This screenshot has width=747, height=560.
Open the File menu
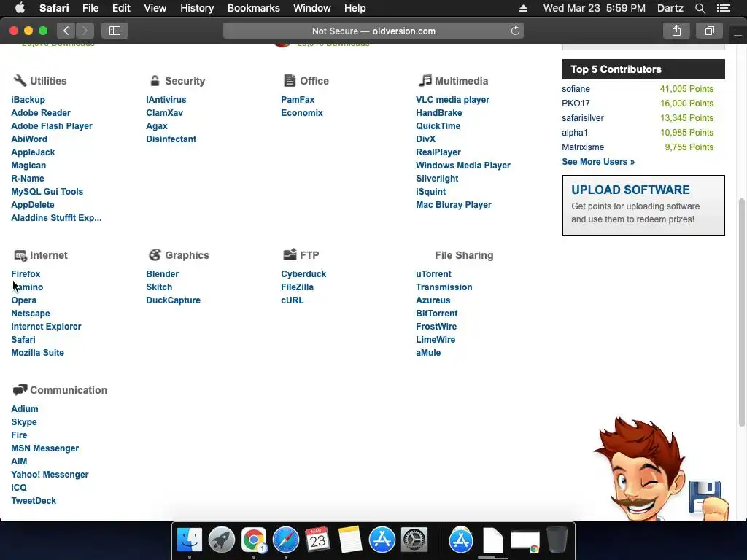[x=90, y=8]
